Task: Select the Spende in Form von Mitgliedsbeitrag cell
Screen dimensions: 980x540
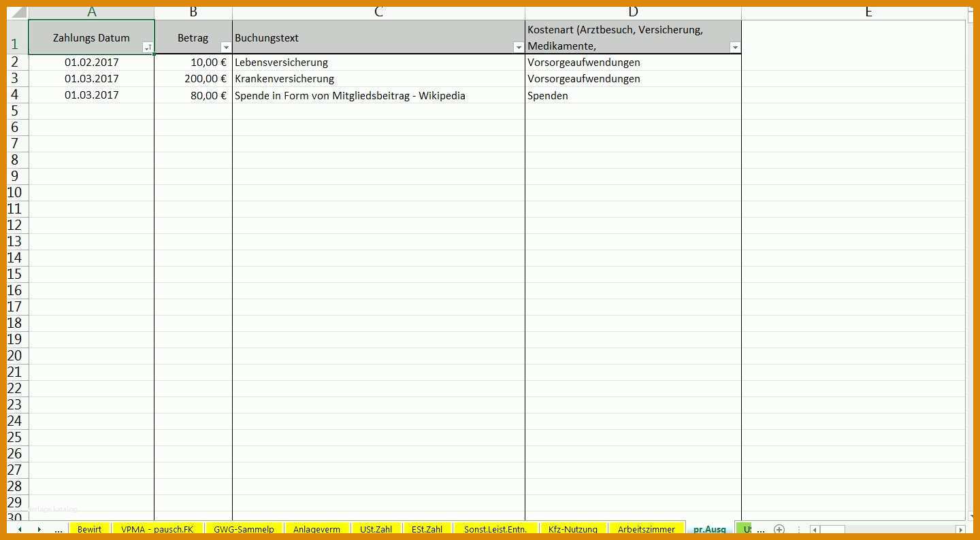Action: click(378, 95)
